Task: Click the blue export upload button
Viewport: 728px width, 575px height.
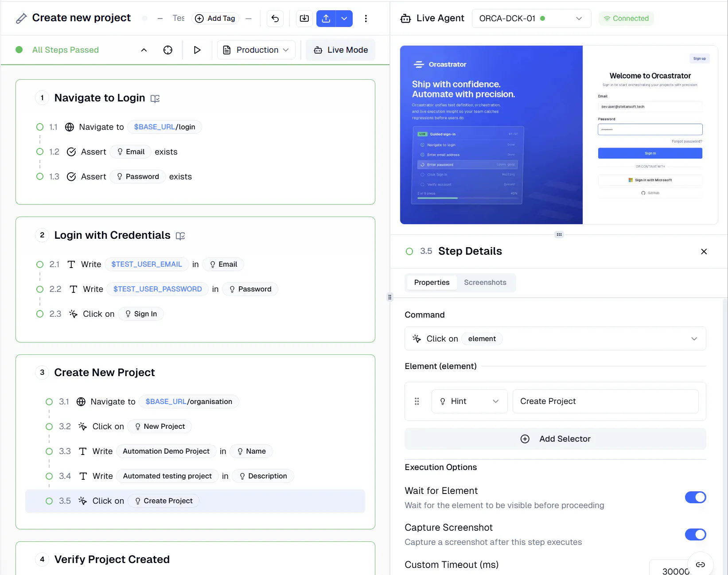Action: 326,19
